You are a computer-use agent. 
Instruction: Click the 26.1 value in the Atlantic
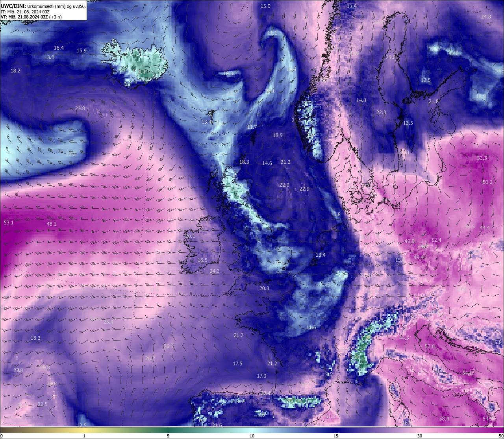[x=169, y=346]
